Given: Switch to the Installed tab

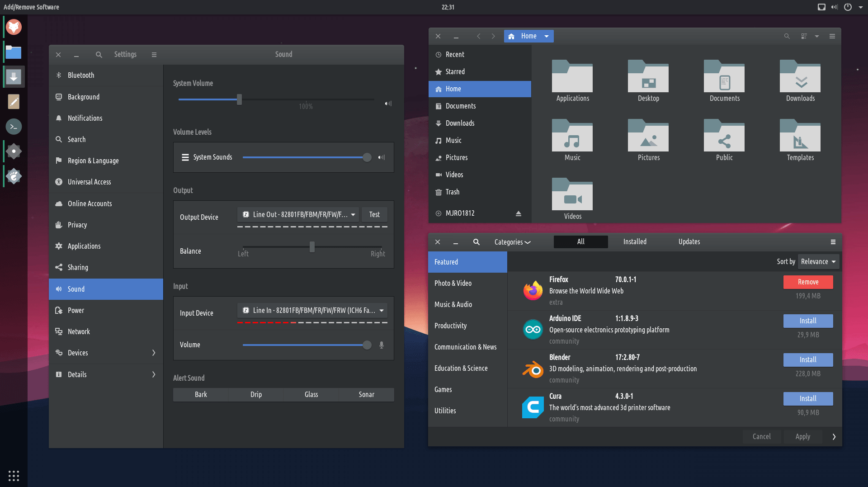Looking at the screenshot, I should tap(635, 242).
